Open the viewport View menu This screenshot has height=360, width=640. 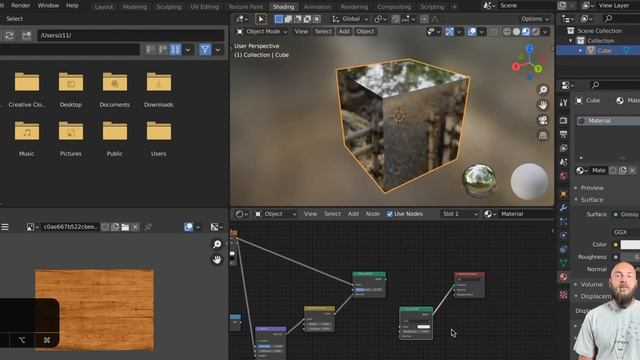pos(301,31)
